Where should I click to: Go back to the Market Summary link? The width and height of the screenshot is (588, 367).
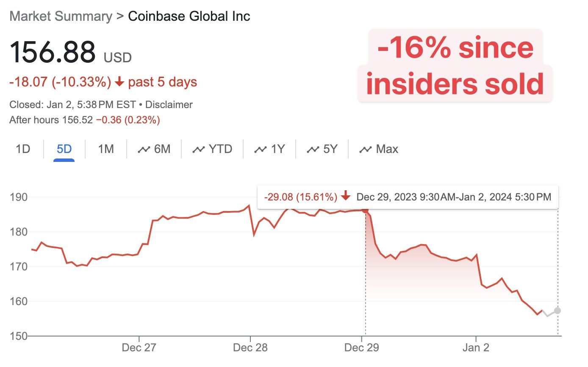coord(61,17)
